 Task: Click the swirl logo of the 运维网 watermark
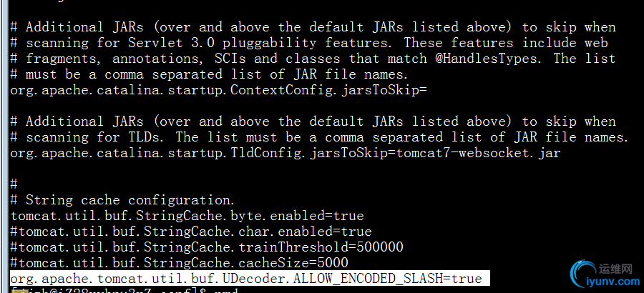(x=584, y=275)
